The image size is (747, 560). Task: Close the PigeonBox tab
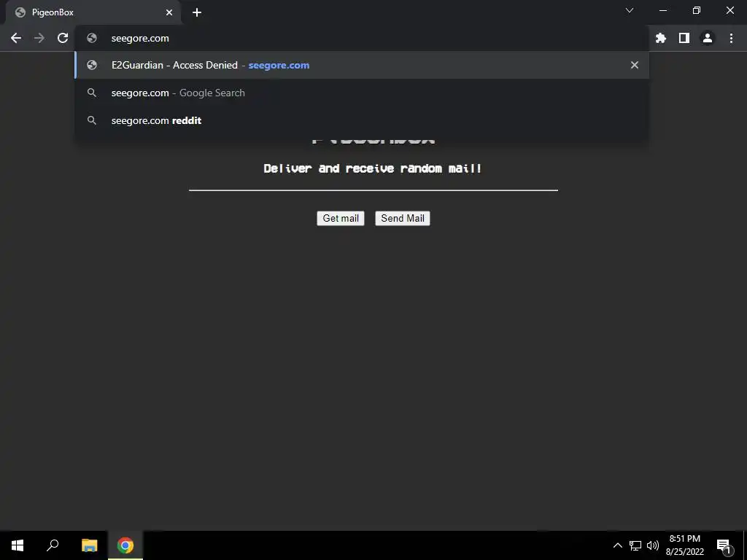pos(169,12)
